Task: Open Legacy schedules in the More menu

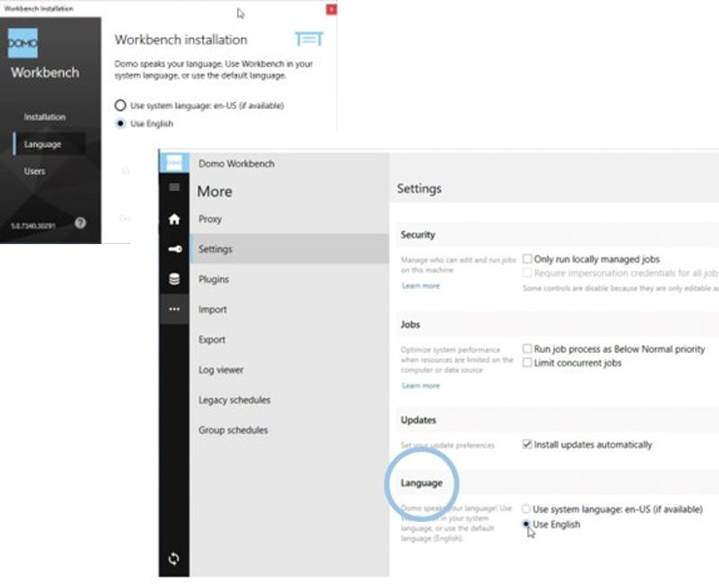Action: point(290,400)
